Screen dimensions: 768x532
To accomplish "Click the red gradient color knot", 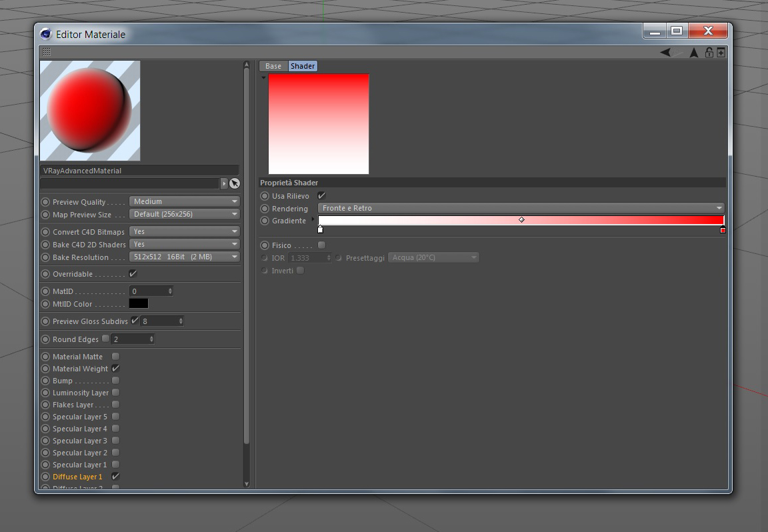I will (x=723, y=230).
